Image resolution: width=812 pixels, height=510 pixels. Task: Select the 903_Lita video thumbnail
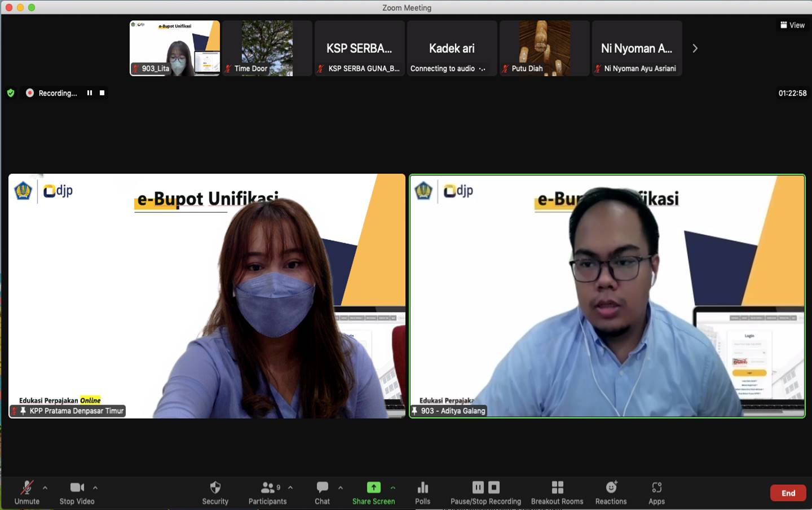(175, 48)
